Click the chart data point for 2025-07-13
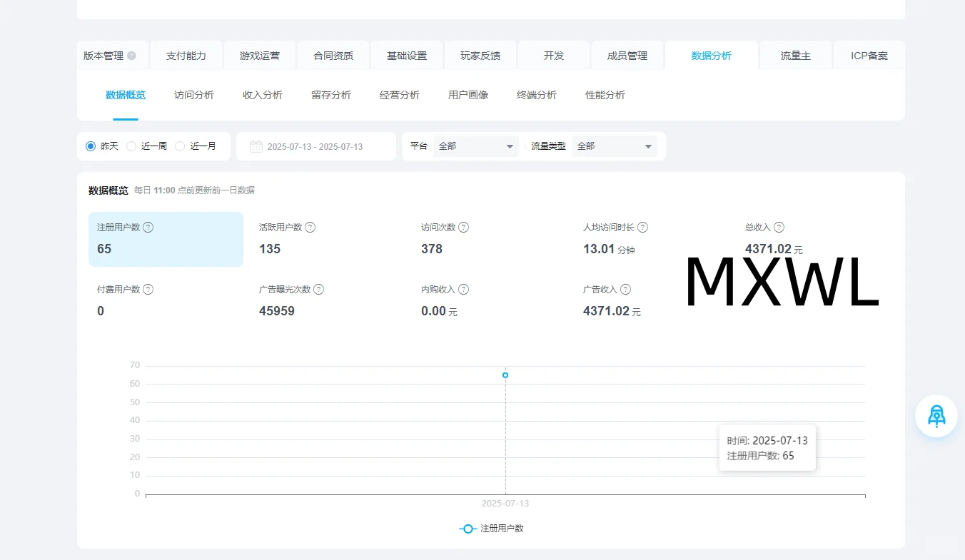Image resolution: width=965 pixels, height=560 pixels. (505, 375)
